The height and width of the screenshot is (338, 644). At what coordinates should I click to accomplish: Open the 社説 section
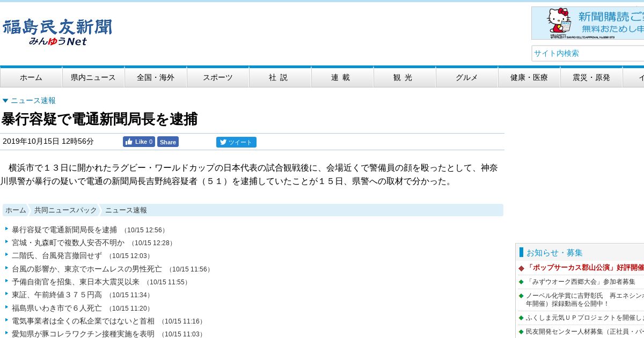[280, 77]
